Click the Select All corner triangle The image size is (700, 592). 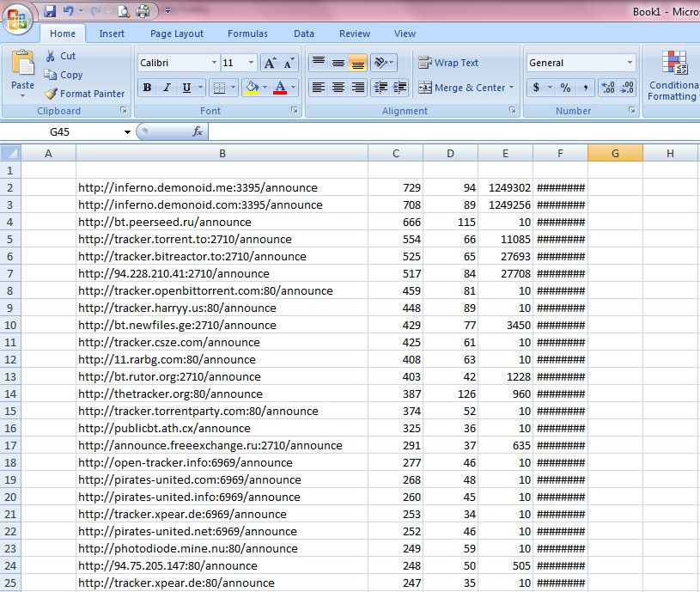click(x=10, y=154)
